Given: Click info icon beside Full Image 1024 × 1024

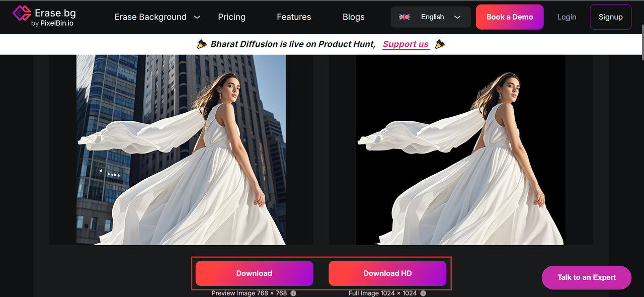Looking at the screenshot, I should [x=423, y=293].
